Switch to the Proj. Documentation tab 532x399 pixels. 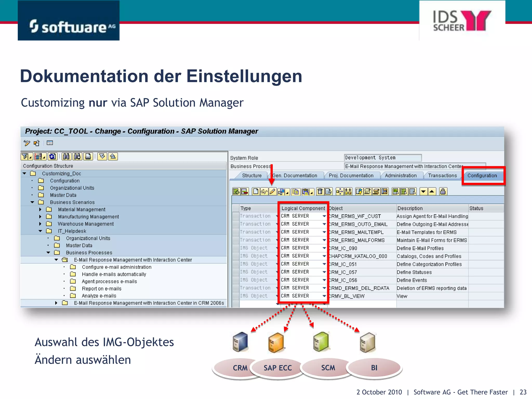coord(351,176)
